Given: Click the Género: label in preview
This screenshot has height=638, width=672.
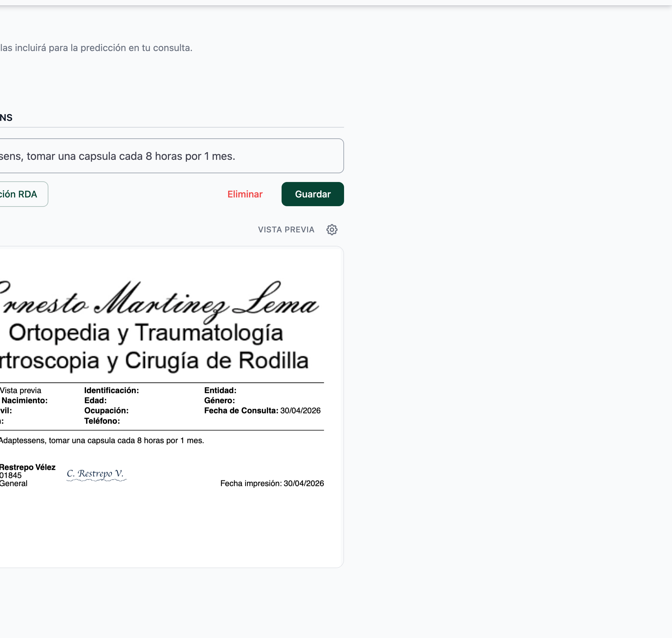Looking at the screenshot, I should [219, 401].
